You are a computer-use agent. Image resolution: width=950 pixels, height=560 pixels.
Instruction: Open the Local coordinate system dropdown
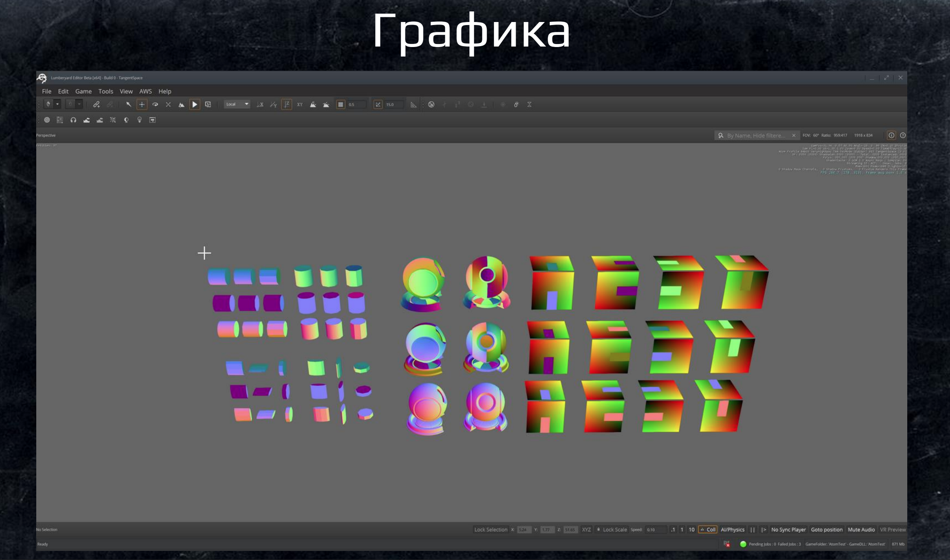coord(237,104)
